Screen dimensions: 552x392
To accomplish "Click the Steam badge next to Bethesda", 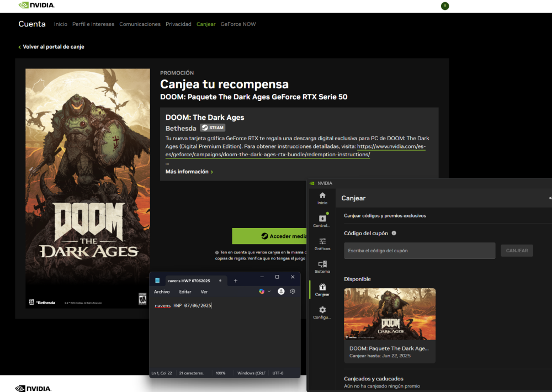I will [x=213, y=128].
